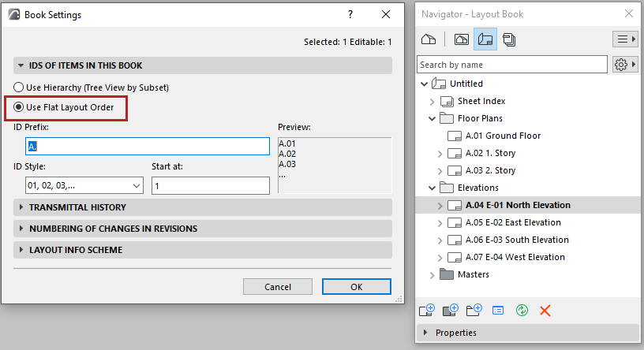This screenshot has width=644, height=350.
Task: Switch to the View Map icon
Action: 462,39
